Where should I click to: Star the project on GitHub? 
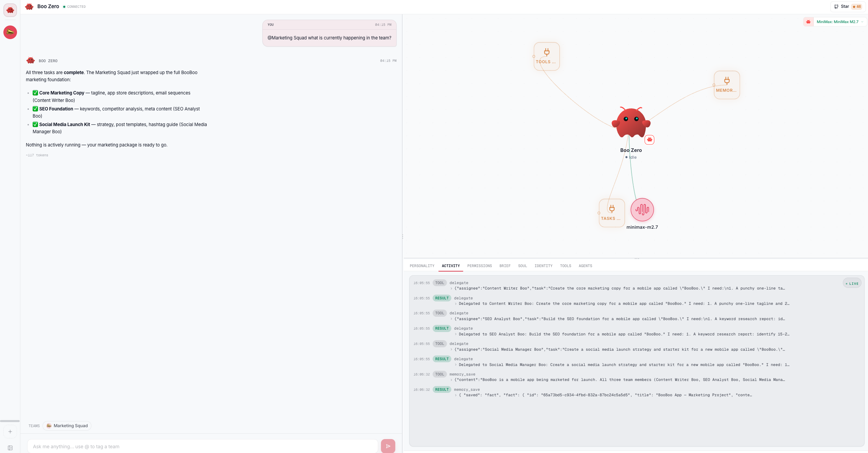click(x=848, y=6)
